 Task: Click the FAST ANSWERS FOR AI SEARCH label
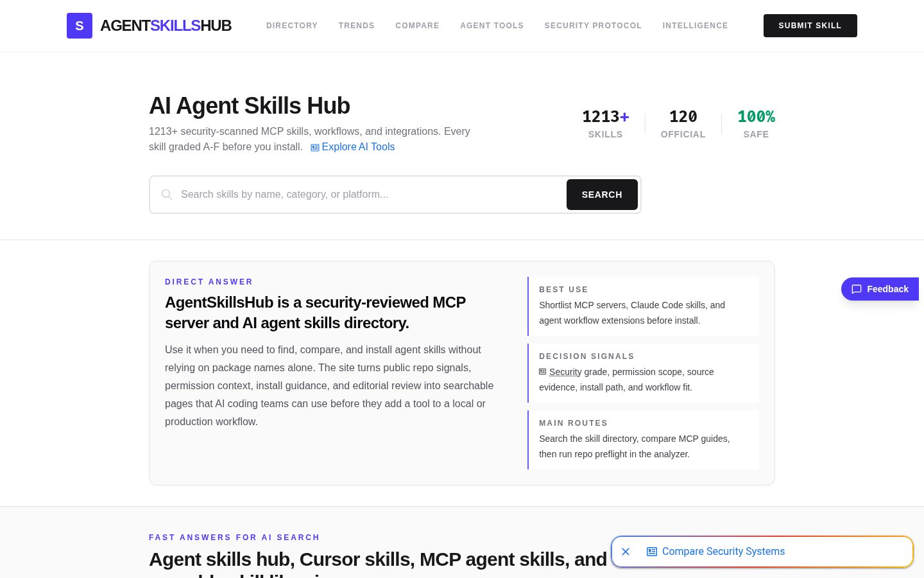pos(234,538)
